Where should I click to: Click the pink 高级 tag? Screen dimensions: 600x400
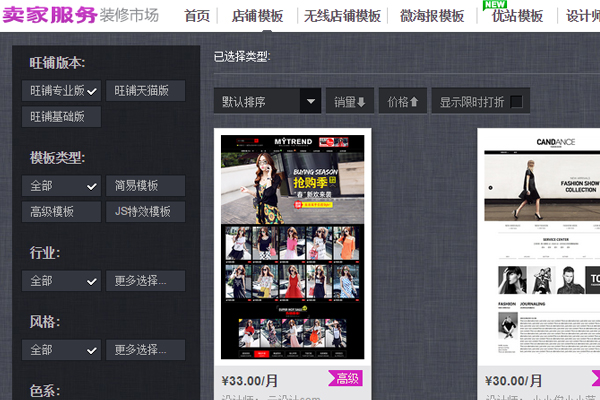[346, 379]
